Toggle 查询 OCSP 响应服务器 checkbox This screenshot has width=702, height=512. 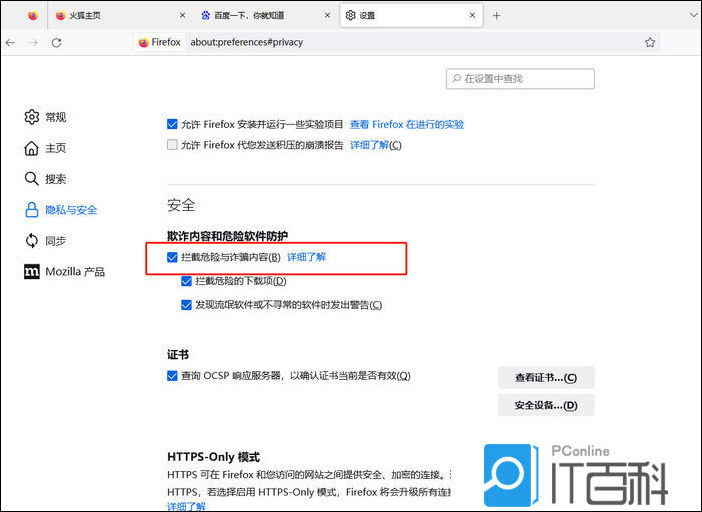(x=172, y=376)
